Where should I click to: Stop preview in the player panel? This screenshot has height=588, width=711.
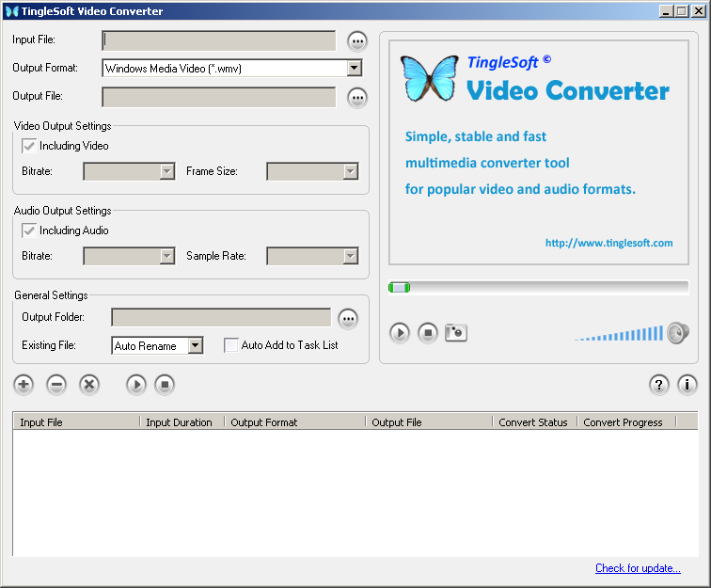(x=428, y=333)
